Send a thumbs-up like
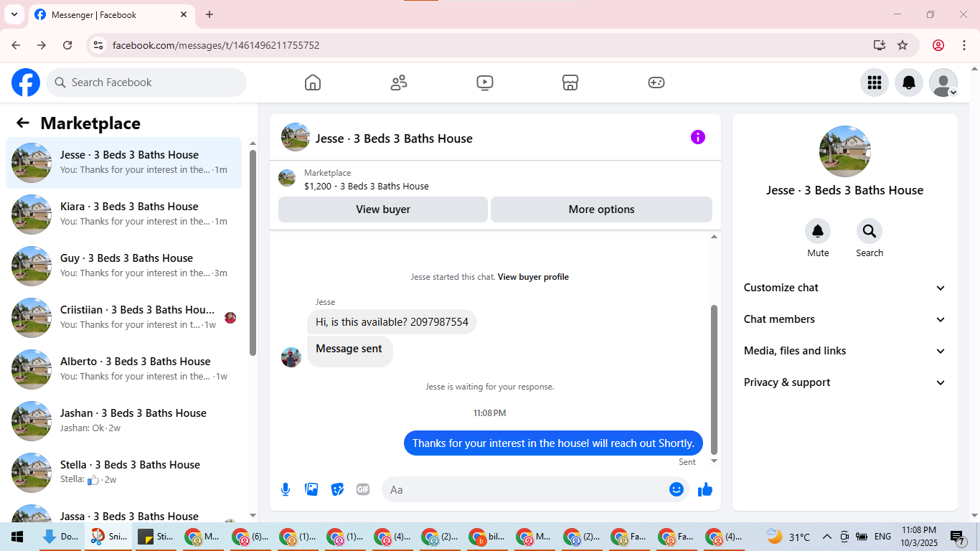 pos(705,489)
